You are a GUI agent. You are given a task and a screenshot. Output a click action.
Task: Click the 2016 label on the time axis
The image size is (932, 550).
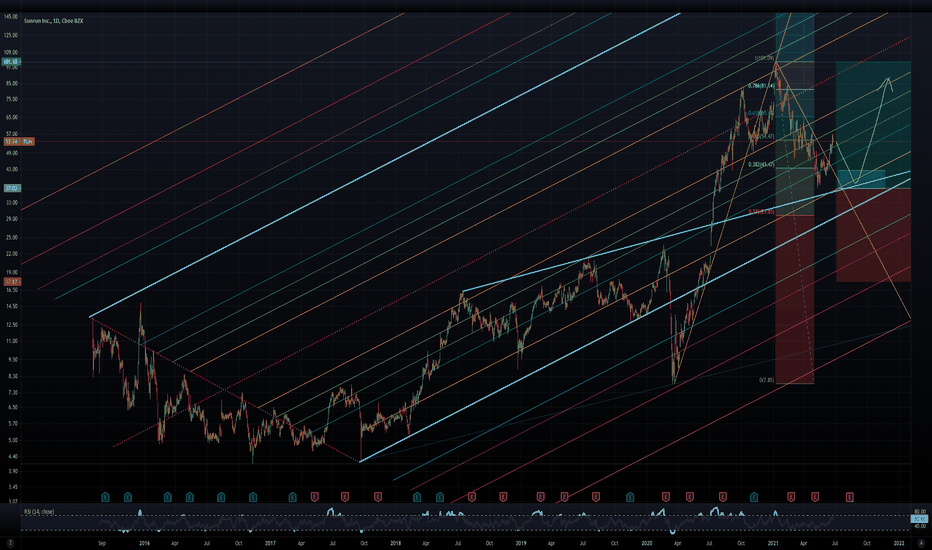coord(144,543)
